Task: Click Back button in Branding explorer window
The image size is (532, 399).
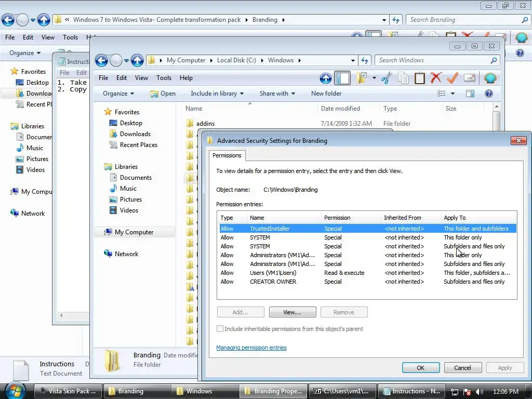Action: click(x=8, y=20)
